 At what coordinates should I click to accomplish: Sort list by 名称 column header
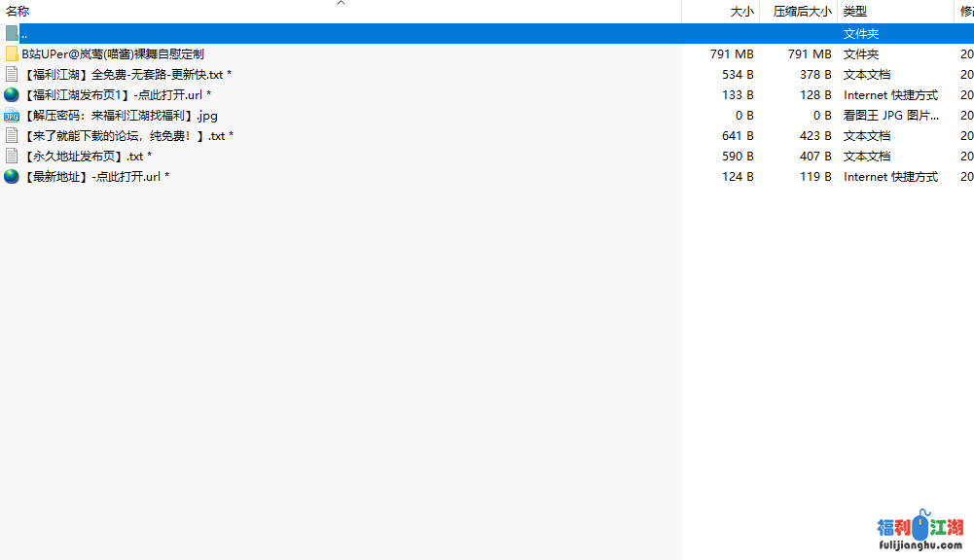(18, 12)
